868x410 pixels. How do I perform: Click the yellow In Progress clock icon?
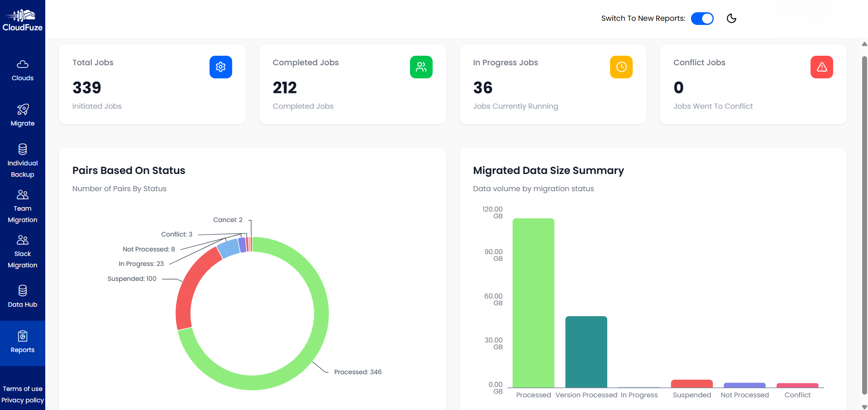(621, 67)
